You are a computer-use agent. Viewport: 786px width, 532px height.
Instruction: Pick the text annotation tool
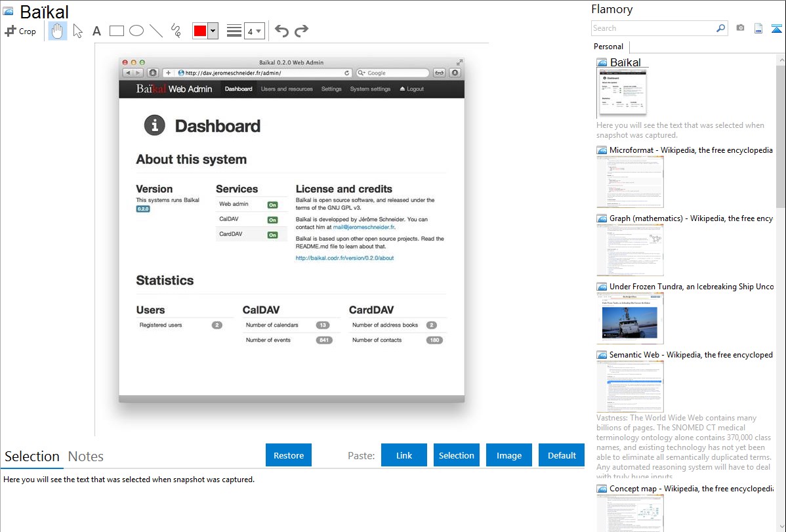pyautogui.click(x=96, y=31)
